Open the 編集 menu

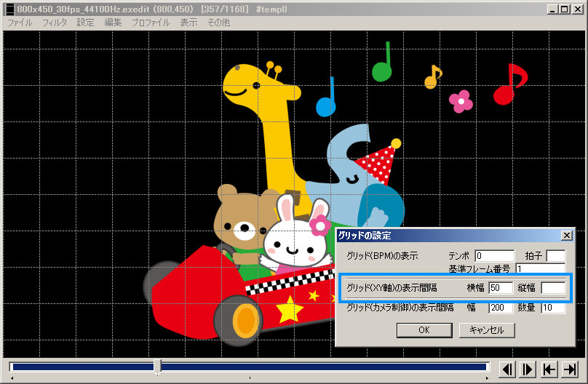[113, 23]
